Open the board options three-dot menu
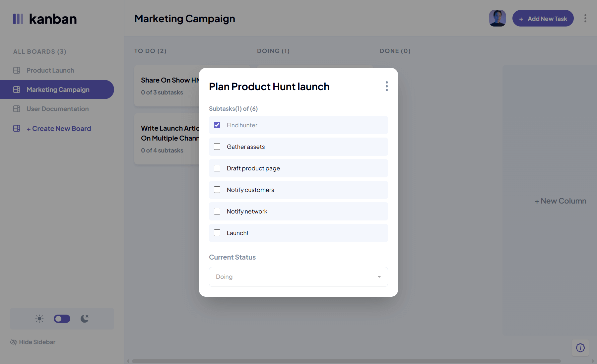597x364 pixels. [x=585, y=19]
